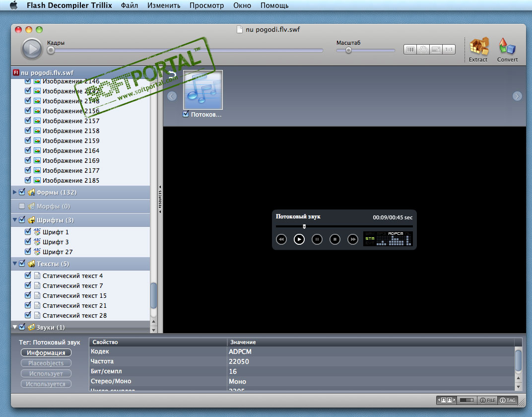The width and height of the screenshot is (532, 417).
Task: Open the Изменить menu
Action: (164, 5)
